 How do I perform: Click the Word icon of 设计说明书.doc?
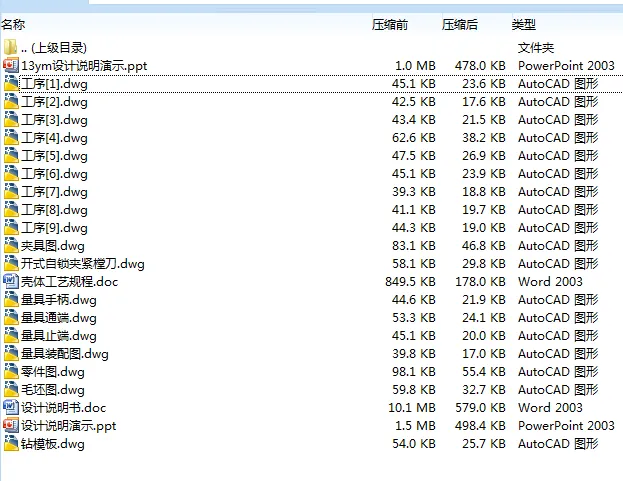[x=11, y=407]
